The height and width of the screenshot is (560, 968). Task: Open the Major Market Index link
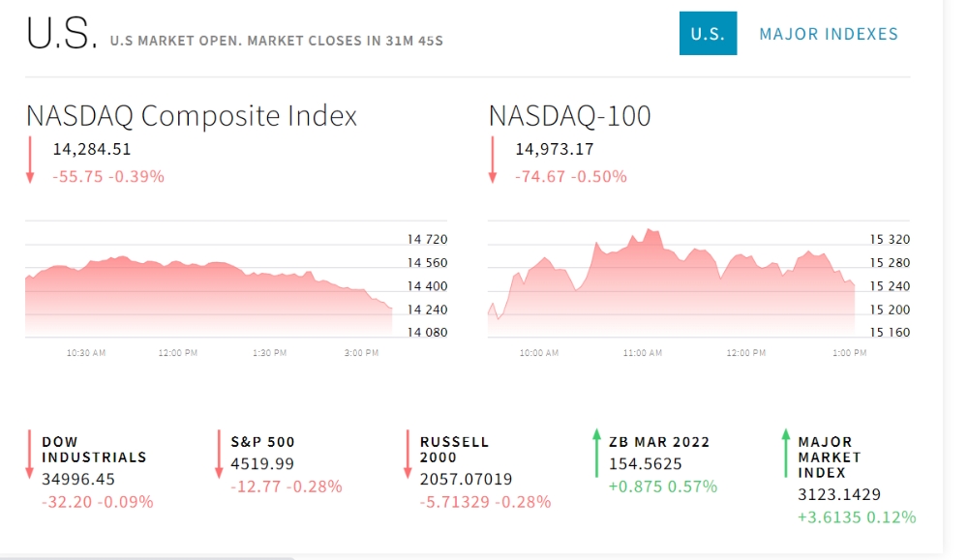(830, 457)
